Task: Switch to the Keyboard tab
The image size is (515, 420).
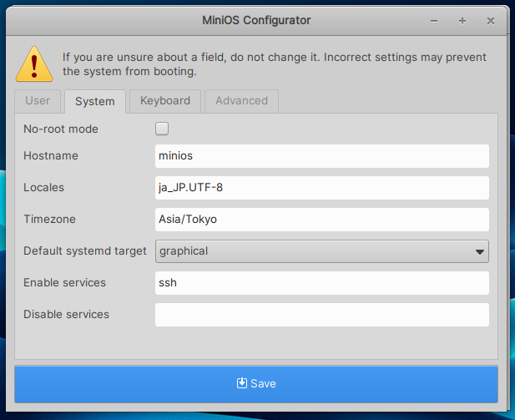Action: tap(164, 101)
